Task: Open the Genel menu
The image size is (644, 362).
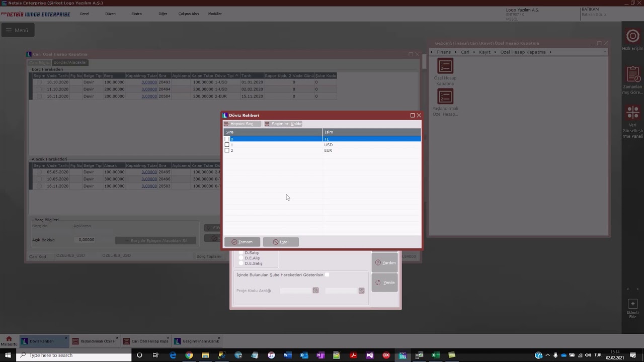Action: 85,14
